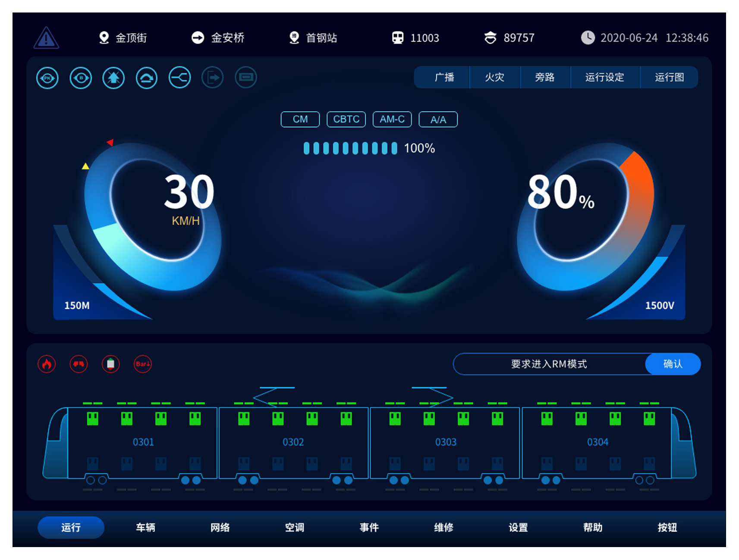The height and width of the screenshot is (560, 739).
Task: Select the 设置 bottom navigation tab
Action: pos(518,528)
